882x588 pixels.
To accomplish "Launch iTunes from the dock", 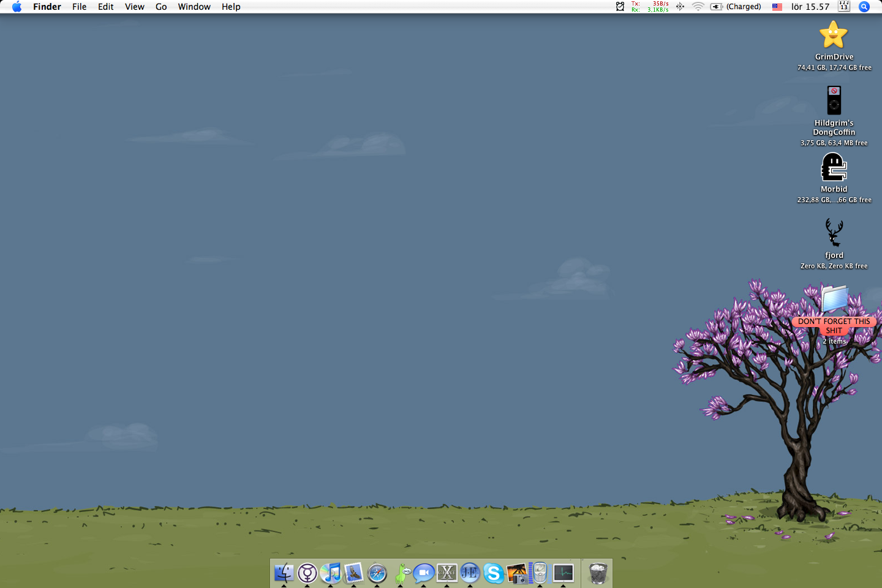I will click(x=331, y=573).
